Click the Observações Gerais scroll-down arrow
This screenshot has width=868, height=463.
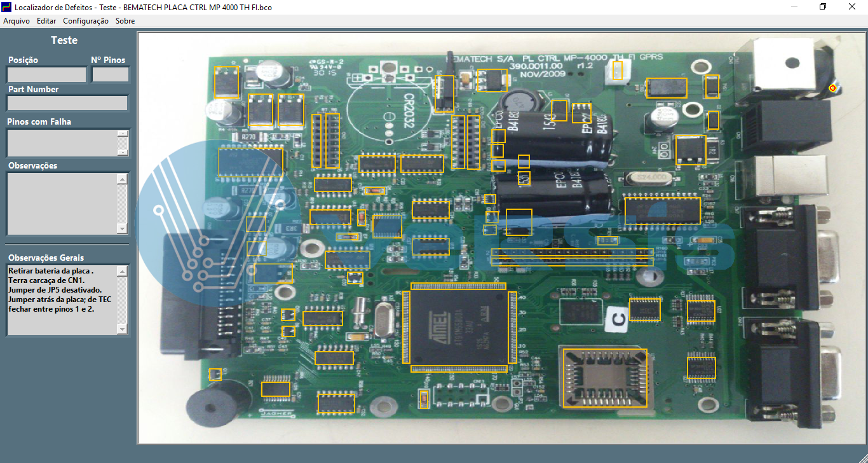click(123, 328)
